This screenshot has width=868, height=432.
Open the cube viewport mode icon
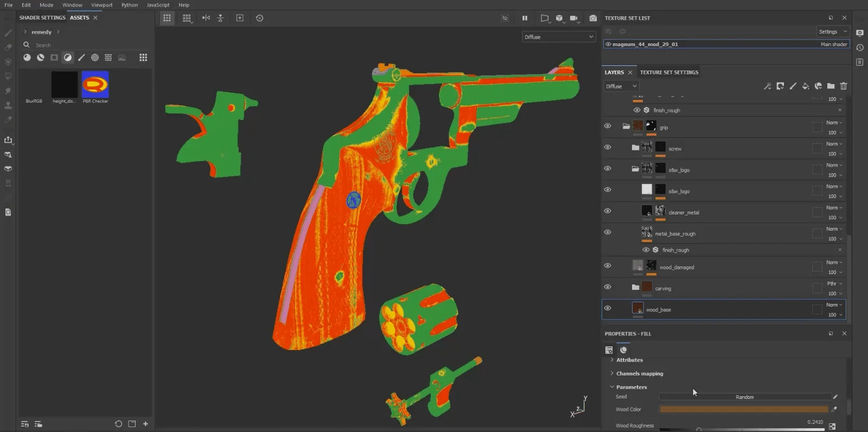tap(559, 18)
